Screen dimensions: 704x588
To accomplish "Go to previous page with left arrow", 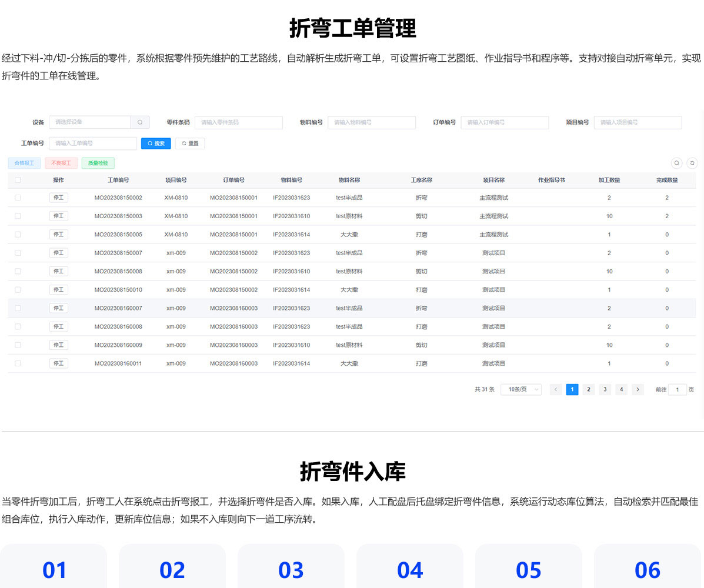I will (555, 389).
